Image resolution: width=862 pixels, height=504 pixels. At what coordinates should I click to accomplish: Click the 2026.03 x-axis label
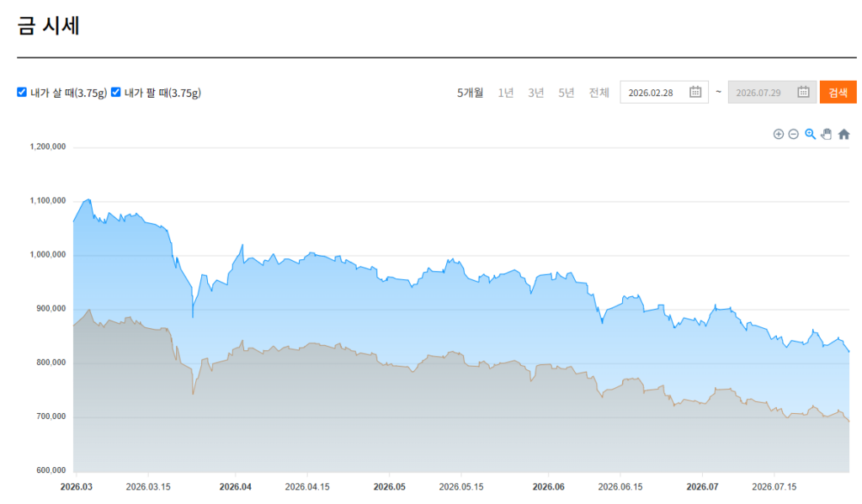[x=77, y=487]
